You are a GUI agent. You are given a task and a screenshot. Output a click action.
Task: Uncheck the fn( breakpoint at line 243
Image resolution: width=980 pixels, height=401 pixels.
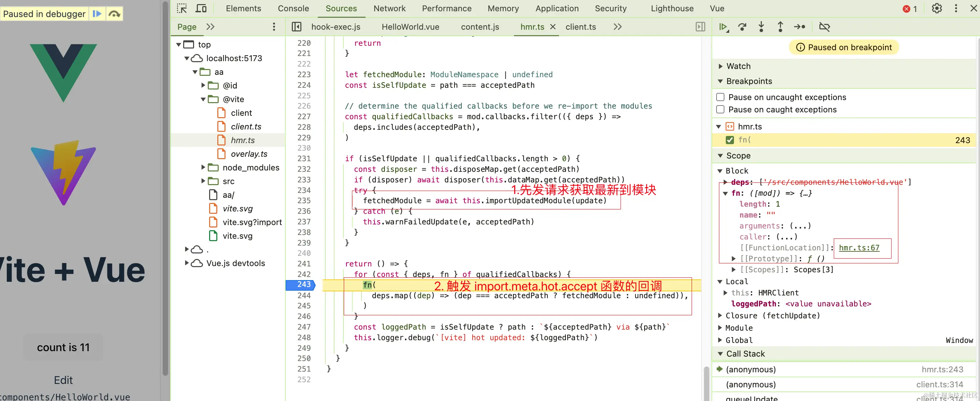point(730,140)
